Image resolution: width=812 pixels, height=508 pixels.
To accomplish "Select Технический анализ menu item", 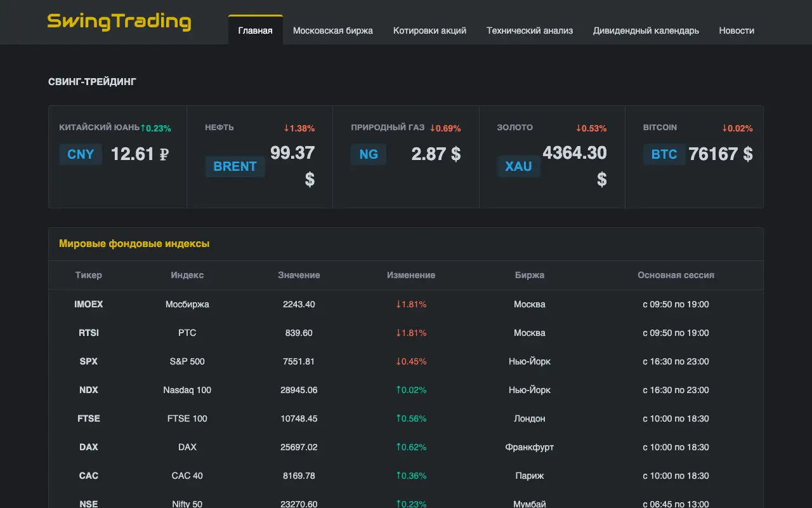I will click(x=530, y=30).
